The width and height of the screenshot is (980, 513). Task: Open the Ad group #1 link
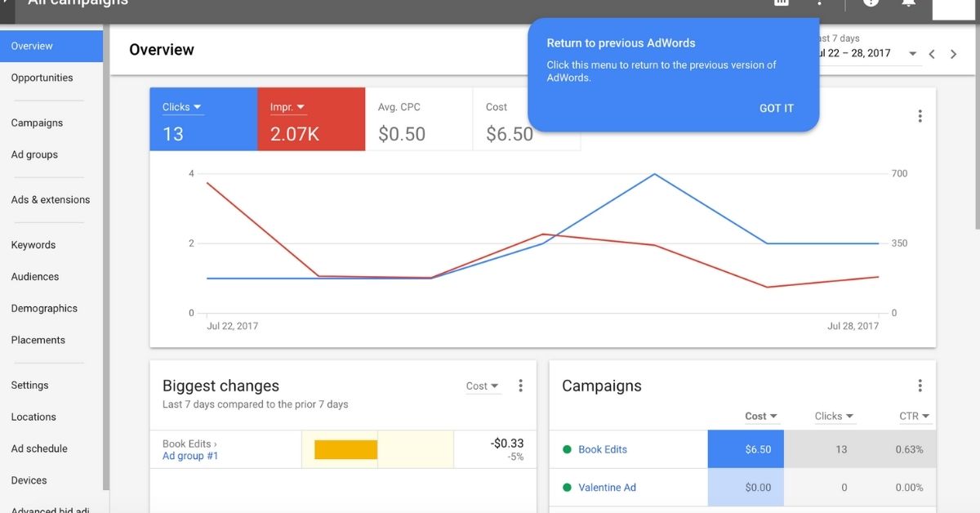(190, 456)
